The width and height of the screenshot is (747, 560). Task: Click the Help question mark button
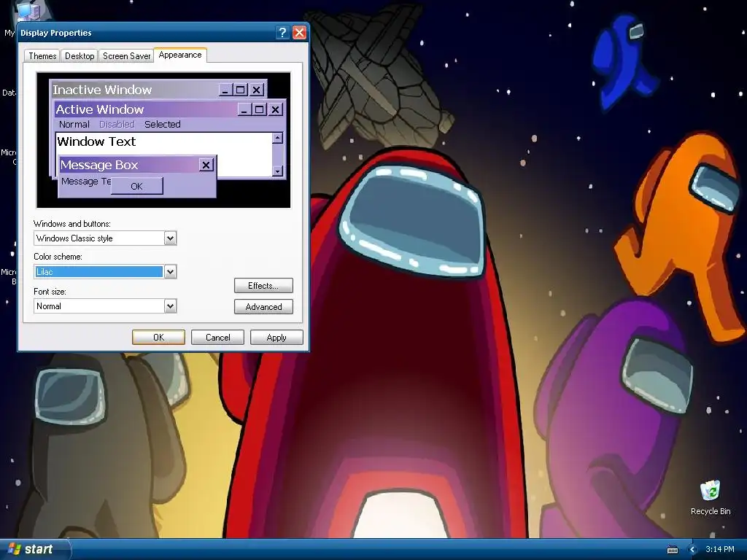(282, 32)
